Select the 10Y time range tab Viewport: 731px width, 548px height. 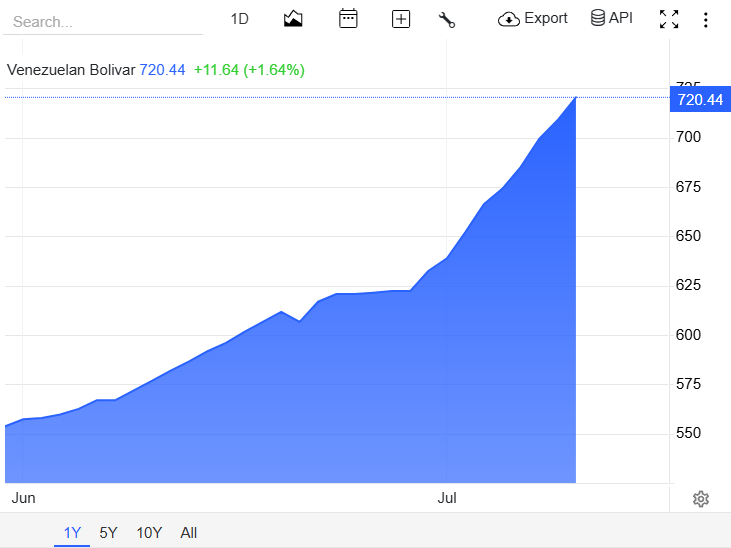(149, 532)
